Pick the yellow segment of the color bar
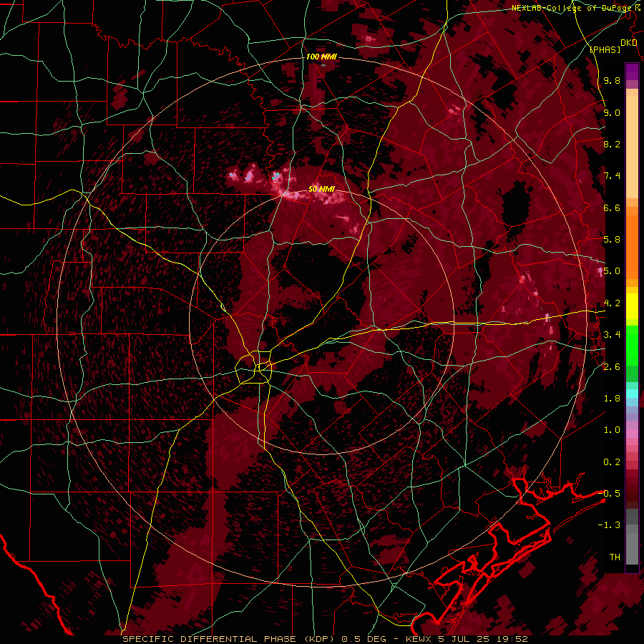The width and height of the screenshot is (644, 644). point(632,306)
